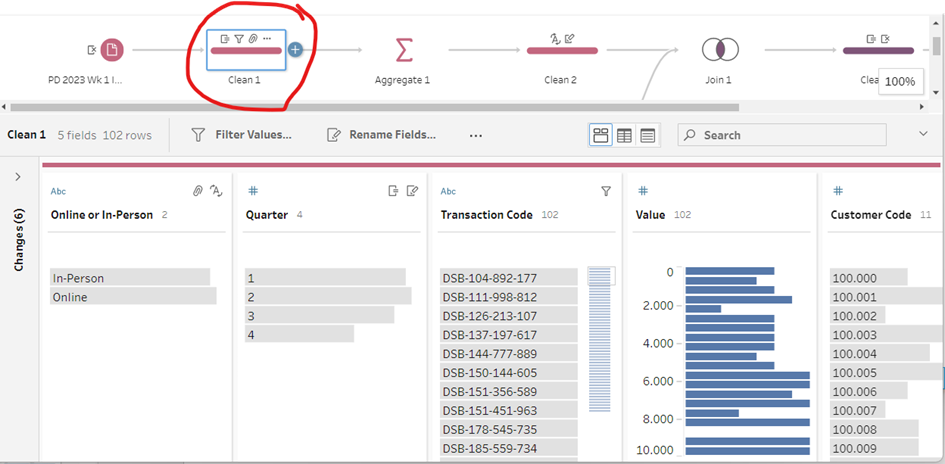
Task: Open the 100% zoom level control
Action: pyautogui.click(x=900, y=81)
